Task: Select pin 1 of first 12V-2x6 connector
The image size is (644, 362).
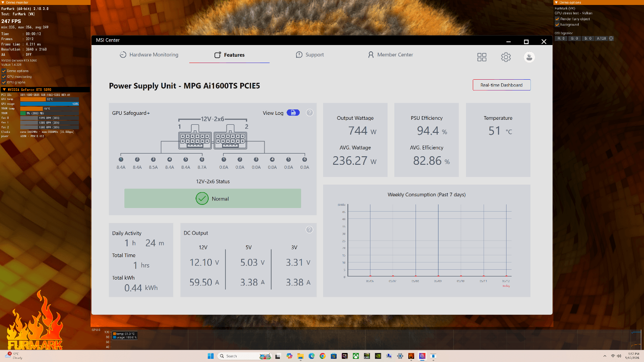Action: click(121, 159)
